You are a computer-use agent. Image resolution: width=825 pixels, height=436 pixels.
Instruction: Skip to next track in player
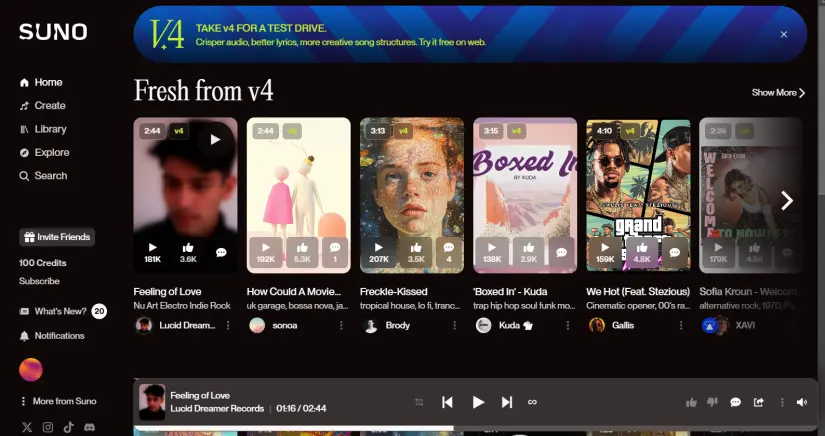507,402
